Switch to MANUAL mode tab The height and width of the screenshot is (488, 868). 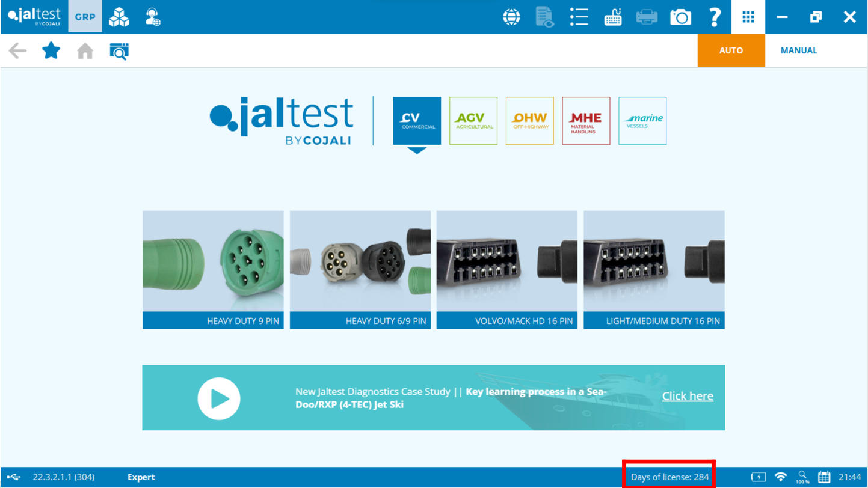tap(799, 50)
